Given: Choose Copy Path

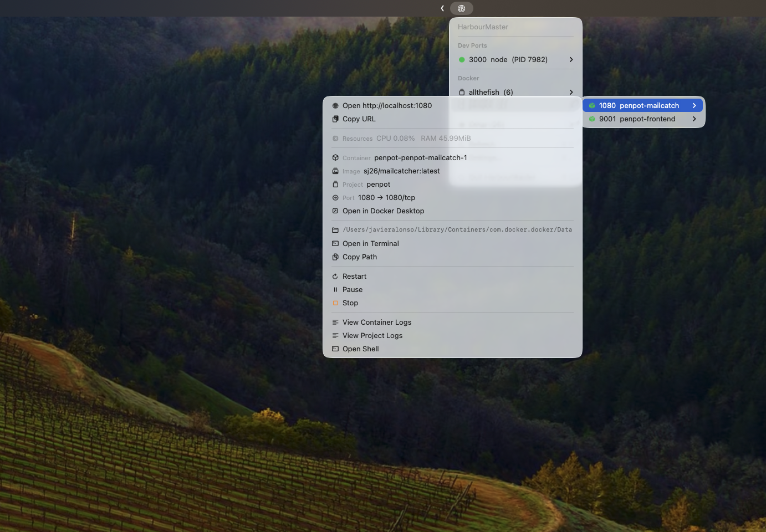Looking at the screenshot, I should click(452, 257).
